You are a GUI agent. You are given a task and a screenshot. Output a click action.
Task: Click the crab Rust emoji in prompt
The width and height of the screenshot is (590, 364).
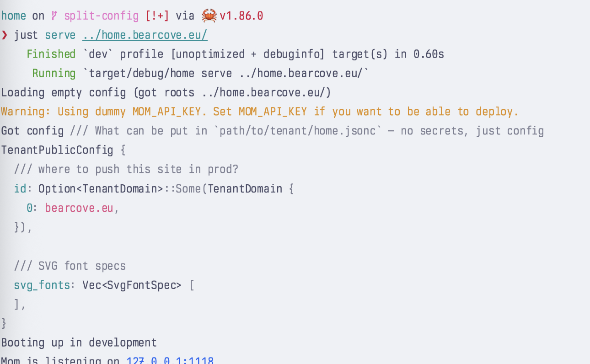(x=209, y=16)
